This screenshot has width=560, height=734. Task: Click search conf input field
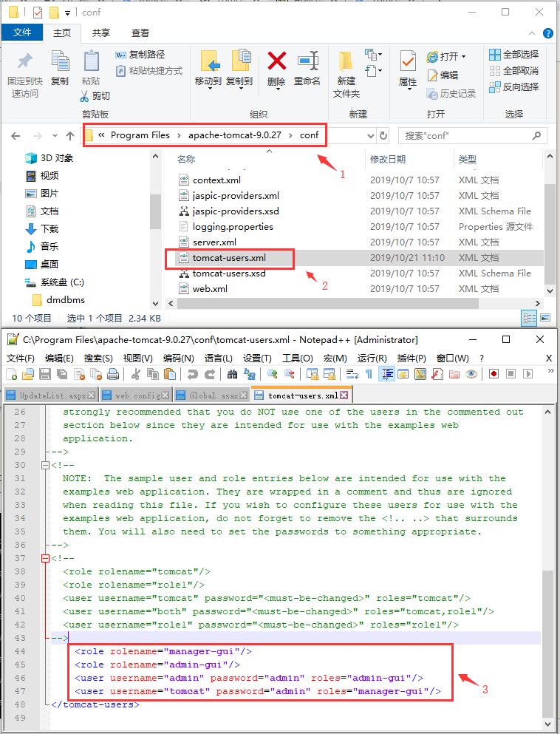[x=473, y=136]
